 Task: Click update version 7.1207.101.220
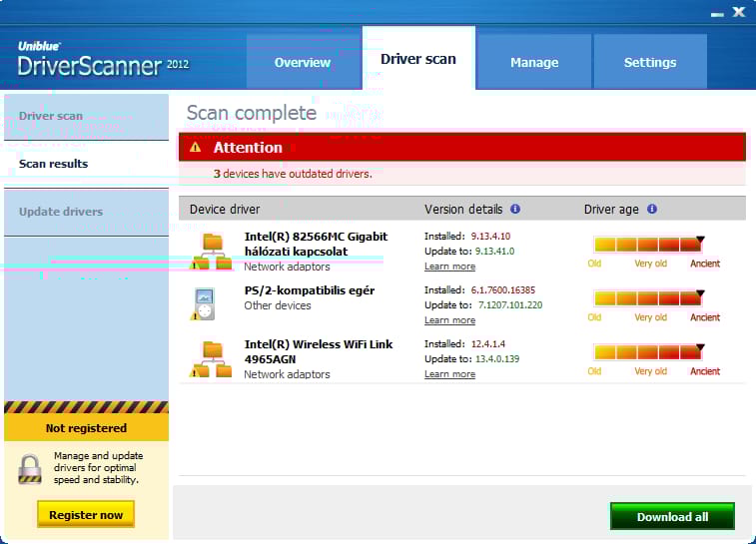click(510, 305)
